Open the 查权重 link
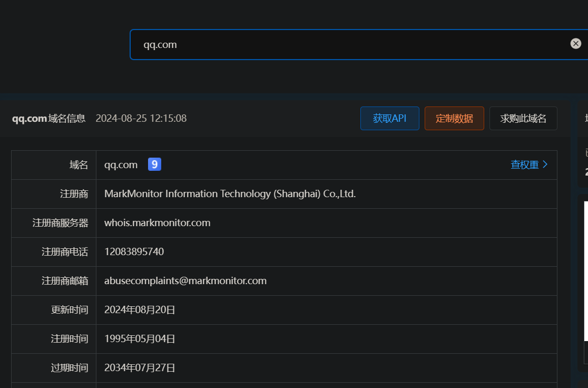 tap(524, 164)
